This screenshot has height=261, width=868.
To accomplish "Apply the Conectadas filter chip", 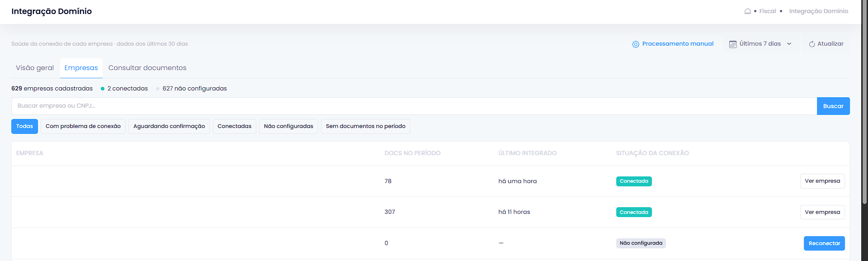I will (235, 126).
